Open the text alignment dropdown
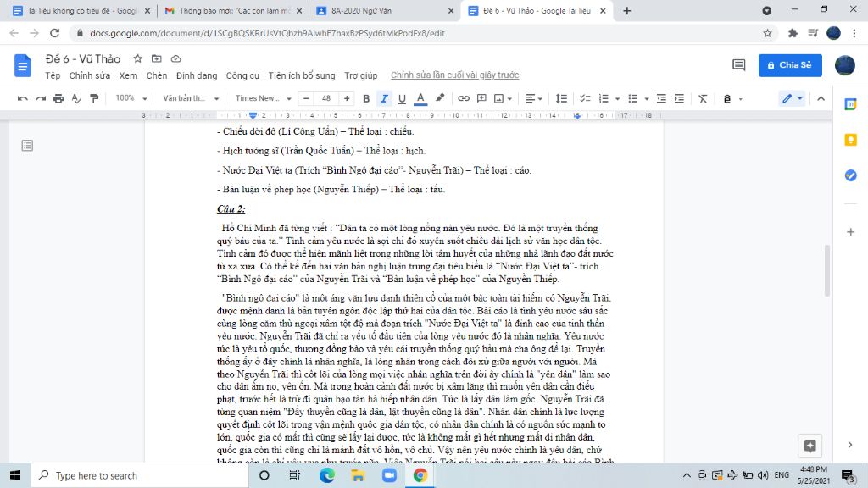This screenshot has height=488, width=868. pyautogui.click(x=534, y=98)
